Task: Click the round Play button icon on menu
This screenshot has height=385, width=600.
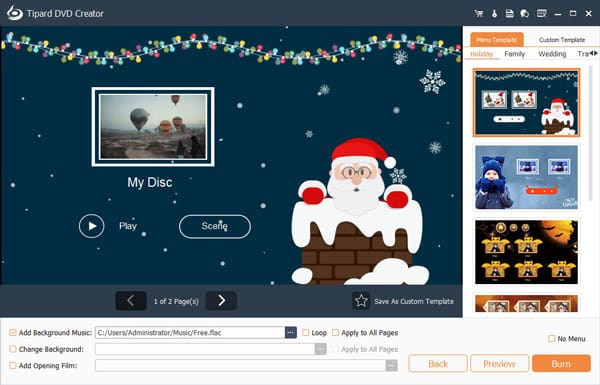Action: 91,226
